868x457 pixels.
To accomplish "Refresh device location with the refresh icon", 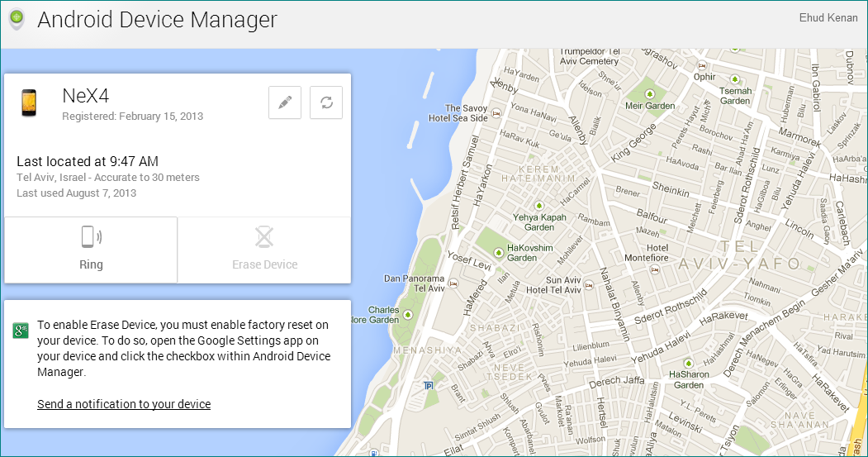I will pos(326,102).
